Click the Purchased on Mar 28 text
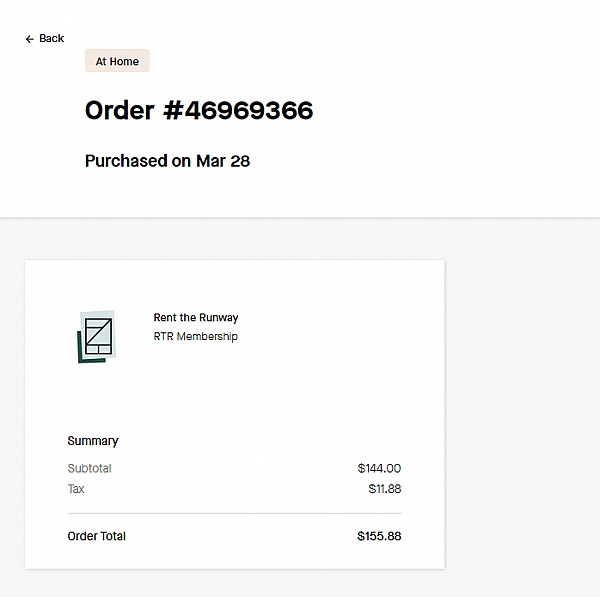Image resolution: width=600 pixels, height=597 pixels. (x=167, y=160)
